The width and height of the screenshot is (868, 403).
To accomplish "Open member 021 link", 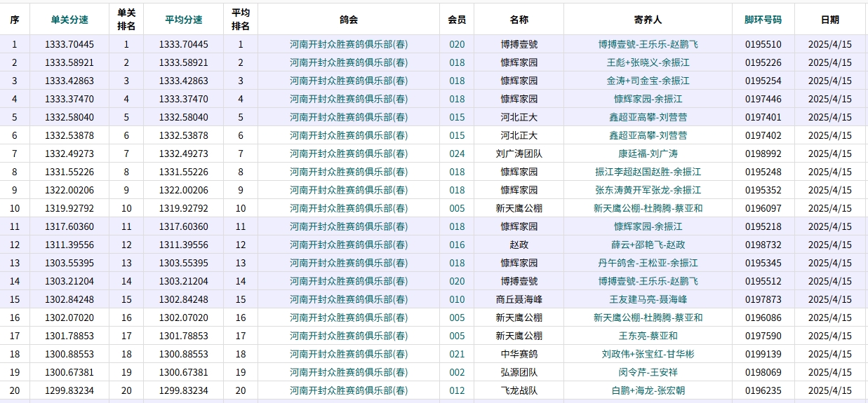I will [x=457, y=354].
